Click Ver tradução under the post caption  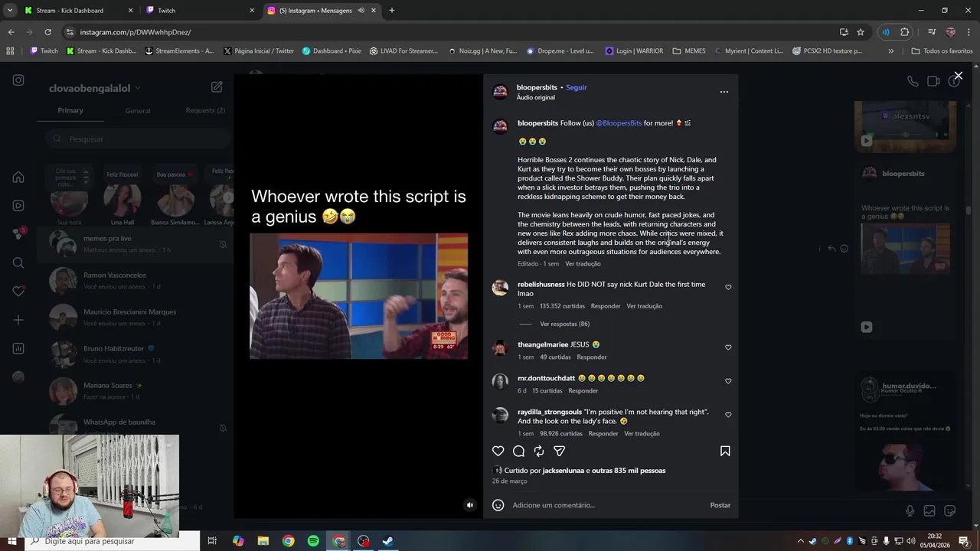(583, 264)
